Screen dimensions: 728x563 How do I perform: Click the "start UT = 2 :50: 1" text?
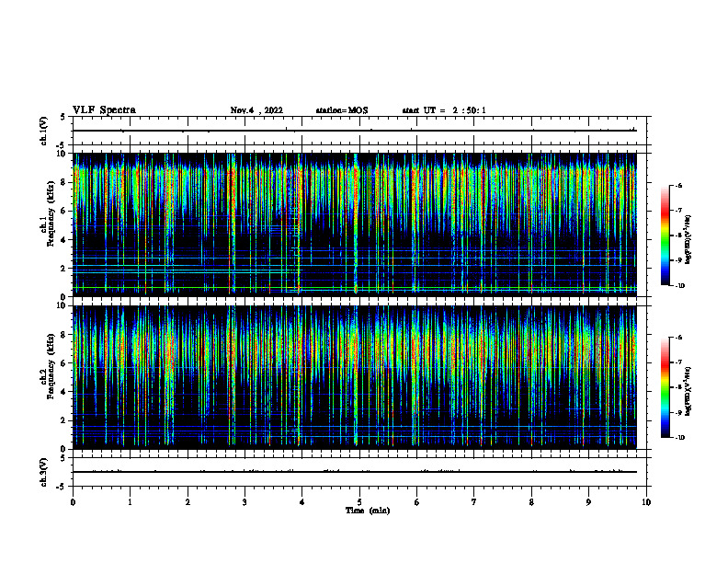click(444, 110)
